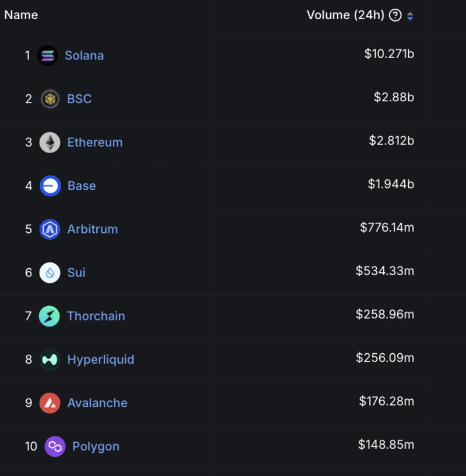Select the Avalanche $176.28m volume value

386,402
